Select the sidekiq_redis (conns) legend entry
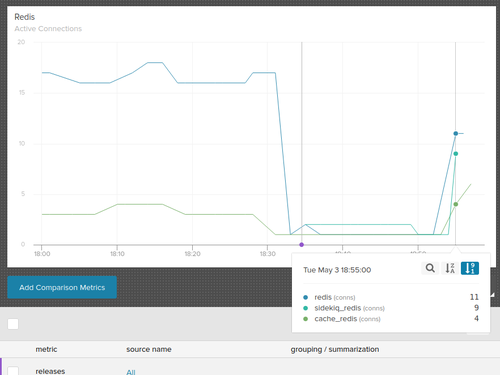Screen dimensions: 500x375 click(349, 308)
